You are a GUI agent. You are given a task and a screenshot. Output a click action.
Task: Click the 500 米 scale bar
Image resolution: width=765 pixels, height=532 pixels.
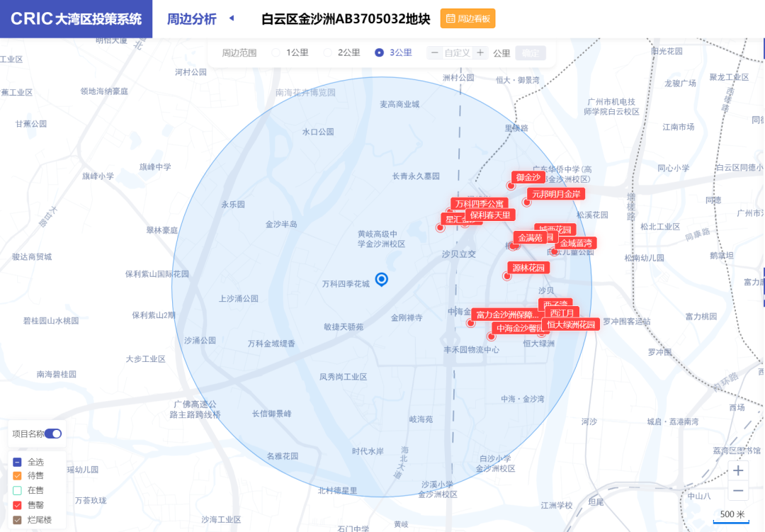tap(731, 516)
